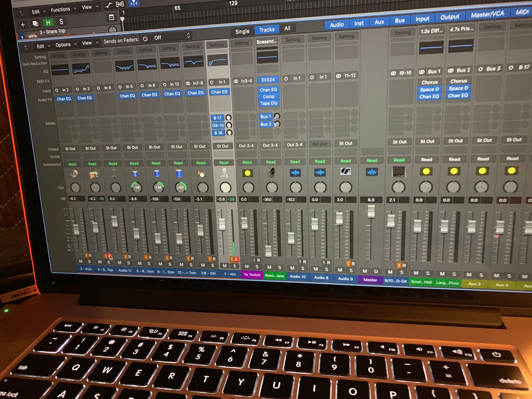Click the kick drum icon on 2 - Kick
Viewport: 532px width, 399px height.
(74, 174)
